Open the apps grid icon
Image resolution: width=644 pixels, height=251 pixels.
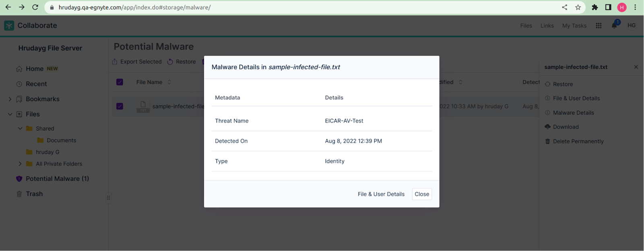pos(599,25)
